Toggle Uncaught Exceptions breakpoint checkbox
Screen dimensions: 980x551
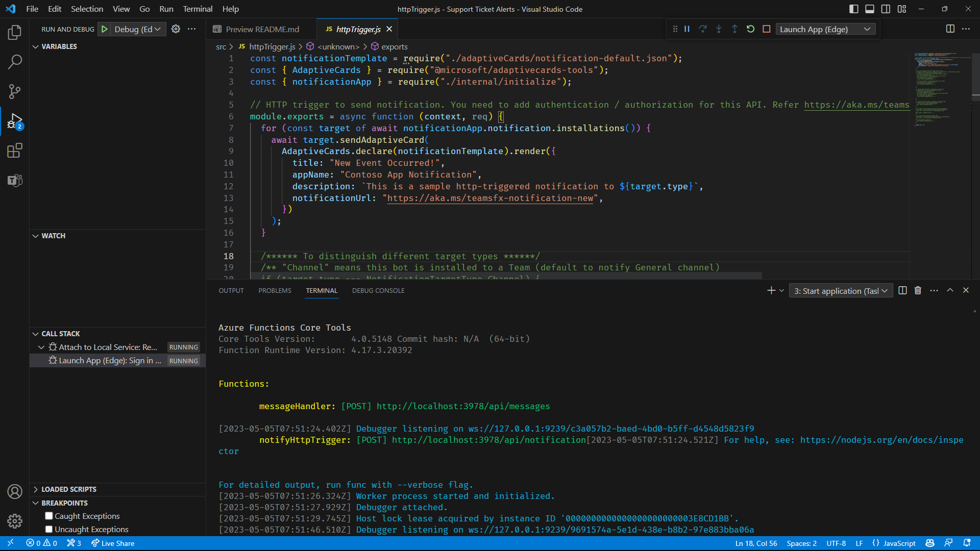pyautogui.click(x=49, y=530)
